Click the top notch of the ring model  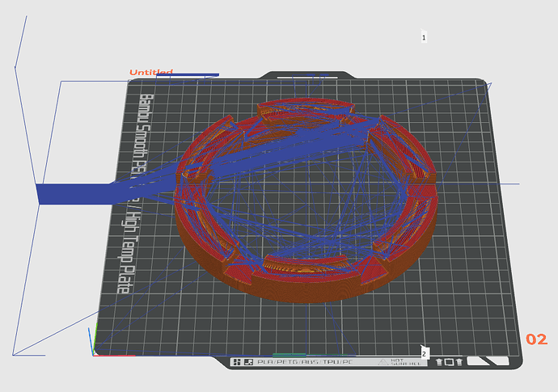pyautogui.click(x=306, y=108)
